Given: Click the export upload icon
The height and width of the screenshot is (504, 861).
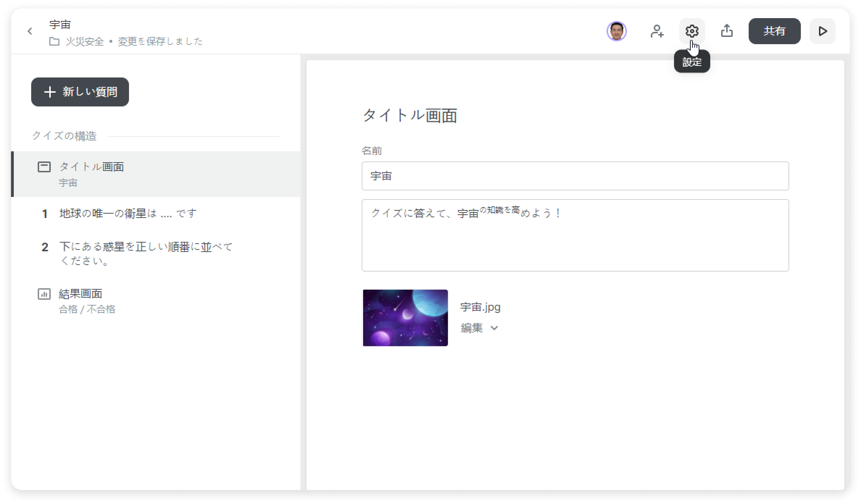Looking at the screenshot, I should tap(727, 31).
